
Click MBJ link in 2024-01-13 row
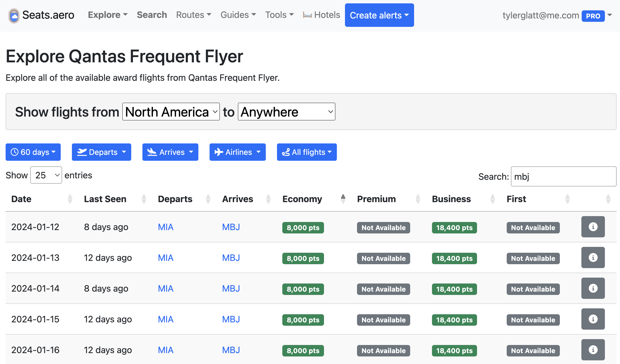coord(231,258)
